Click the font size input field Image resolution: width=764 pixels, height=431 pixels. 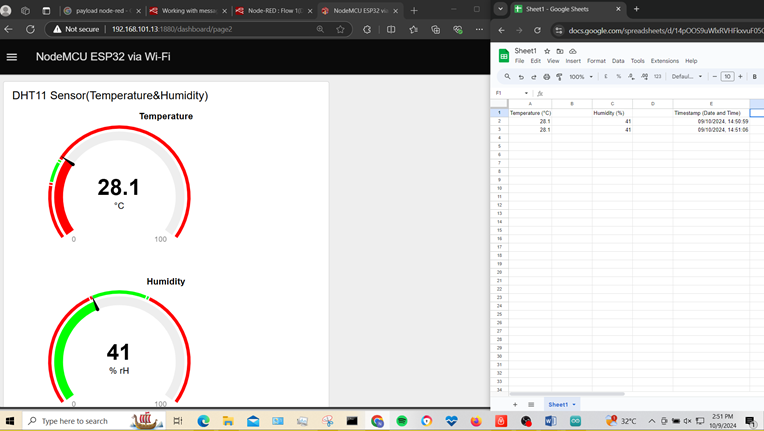[727, 77]
